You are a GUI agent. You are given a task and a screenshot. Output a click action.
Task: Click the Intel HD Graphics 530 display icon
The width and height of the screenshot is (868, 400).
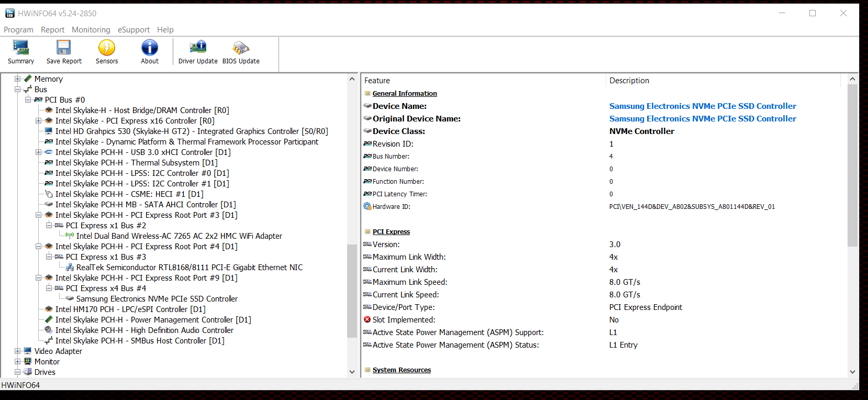(49, 131)
